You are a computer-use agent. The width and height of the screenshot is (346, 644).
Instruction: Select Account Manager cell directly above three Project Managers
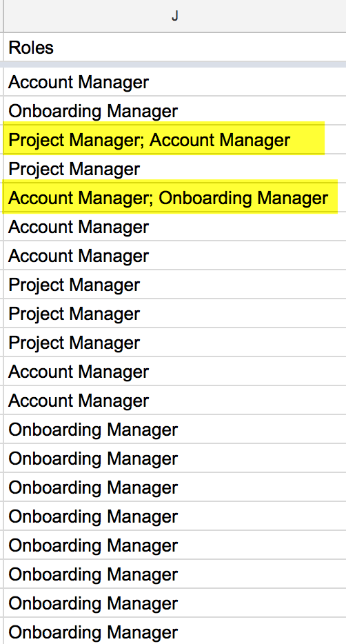coord(175,256)
